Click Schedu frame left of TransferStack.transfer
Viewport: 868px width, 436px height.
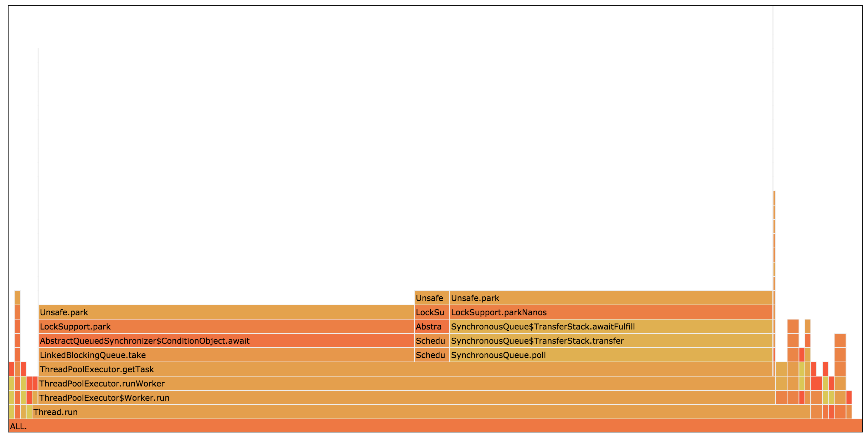[432, 341]
